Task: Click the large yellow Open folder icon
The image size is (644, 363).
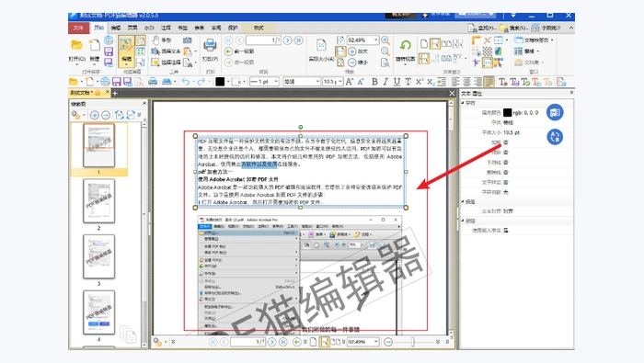Action: coord(76,45)
